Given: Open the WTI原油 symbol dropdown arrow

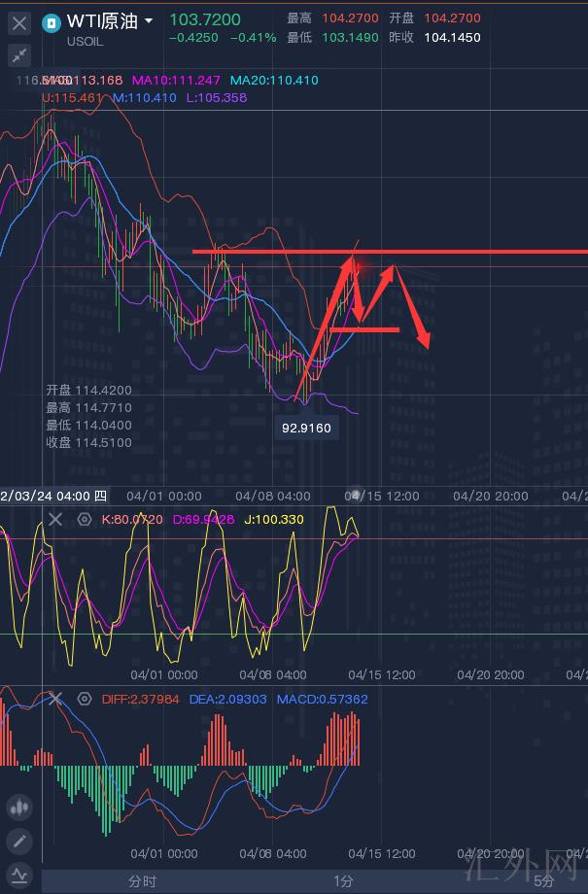Looking at the screenshot, I should pyautogui.click(x=149, y=21).
